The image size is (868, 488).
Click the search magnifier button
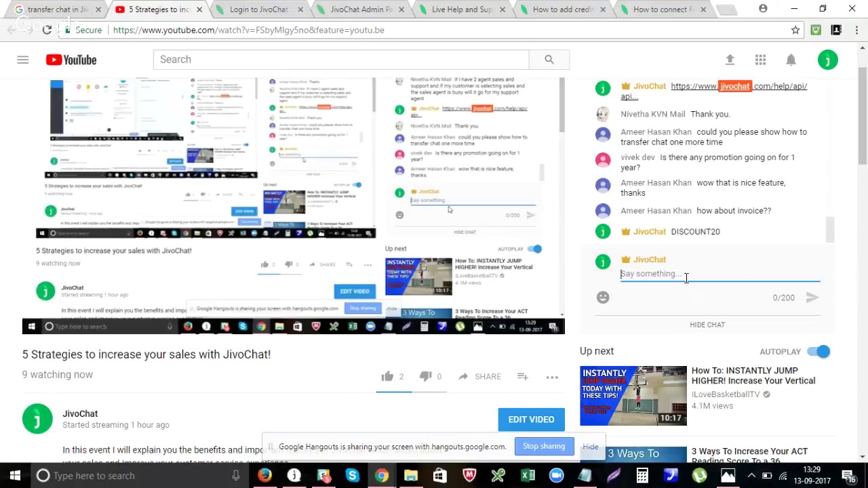click(549, 60)
